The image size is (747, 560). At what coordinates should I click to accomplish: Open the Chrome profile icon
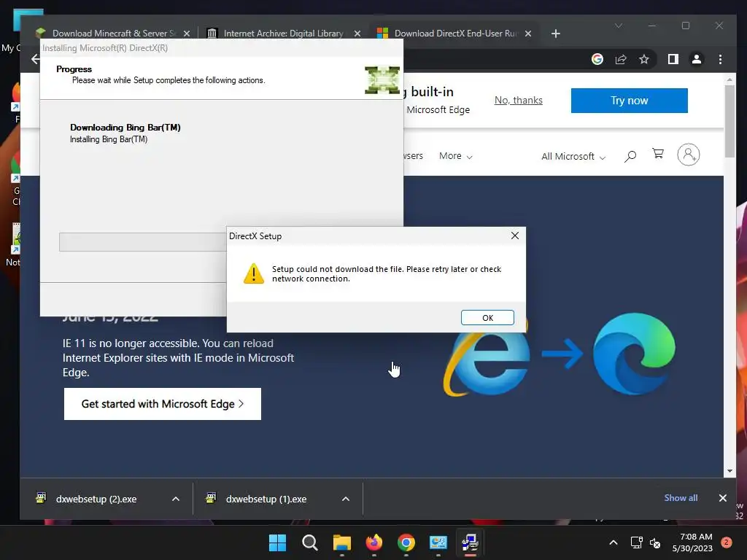coord(697,59)
